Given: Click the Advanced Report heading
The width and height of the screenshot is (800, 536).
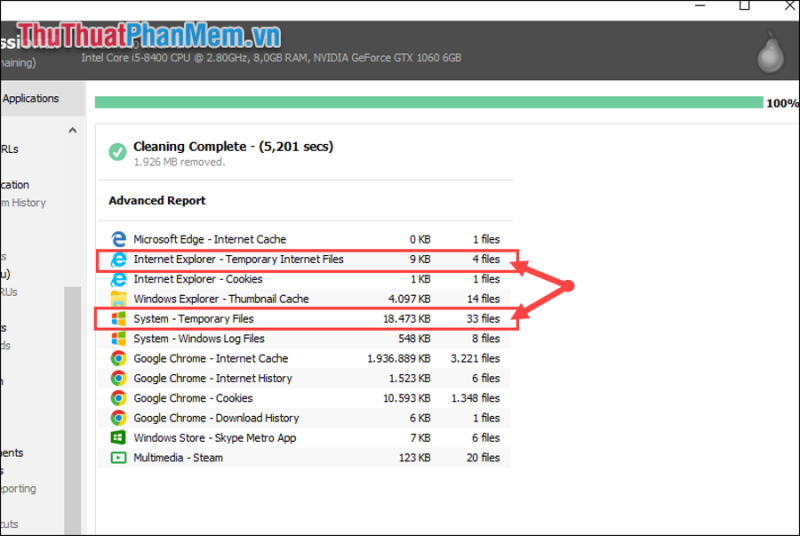Looking at the screenshot, I should click(157, 200).
